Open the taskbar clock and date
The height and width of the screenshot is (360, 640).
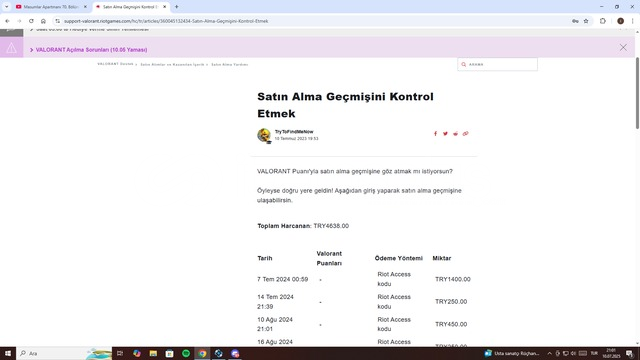(x=611, y=353)
